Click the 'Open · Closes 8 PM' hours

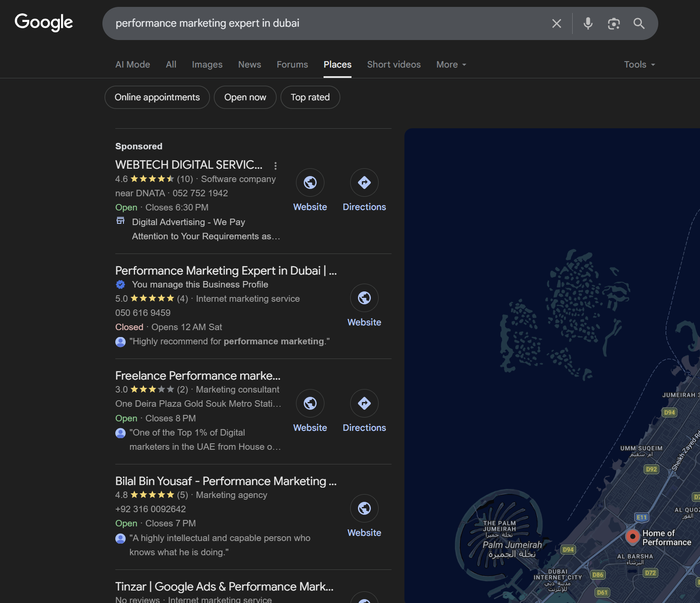tap(155, 418)
